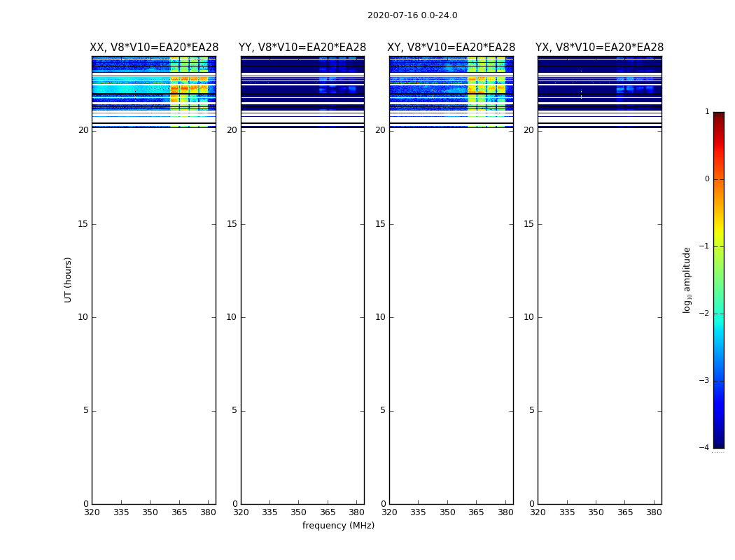The image size is (735, 560).
Task: Click the '350' frequency tick of YX panel
Action: 596,512
